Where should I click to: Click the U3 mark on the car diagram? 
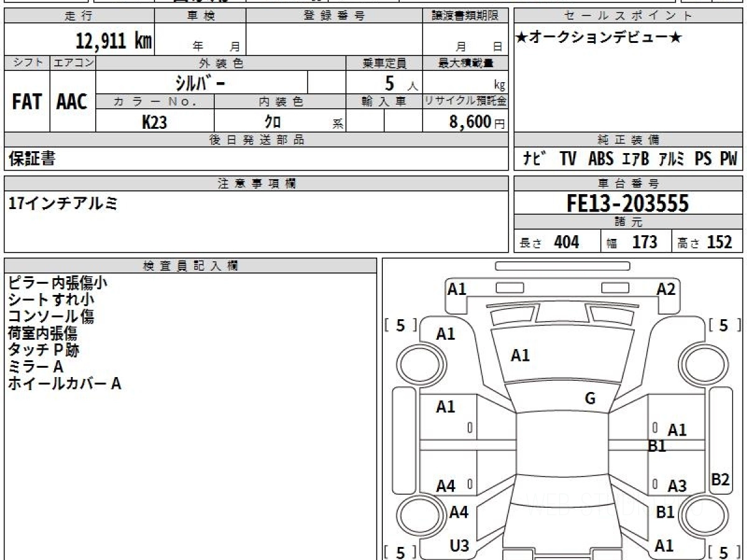[x=459, y=546]
